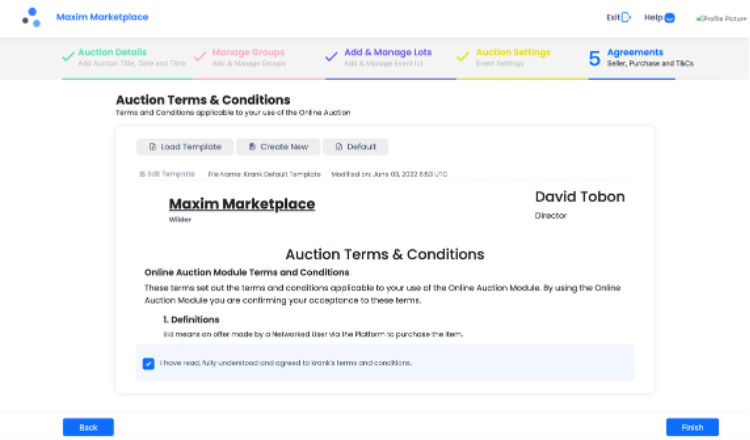Click the Exit door icon

(x=626, y=17)
